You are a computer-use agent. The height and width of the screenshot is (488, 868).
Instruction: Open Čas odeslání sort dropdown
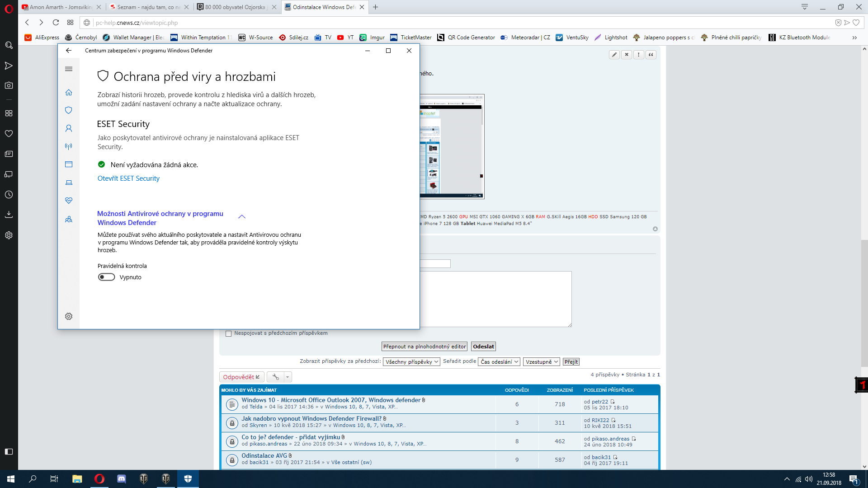click(499, 362)
